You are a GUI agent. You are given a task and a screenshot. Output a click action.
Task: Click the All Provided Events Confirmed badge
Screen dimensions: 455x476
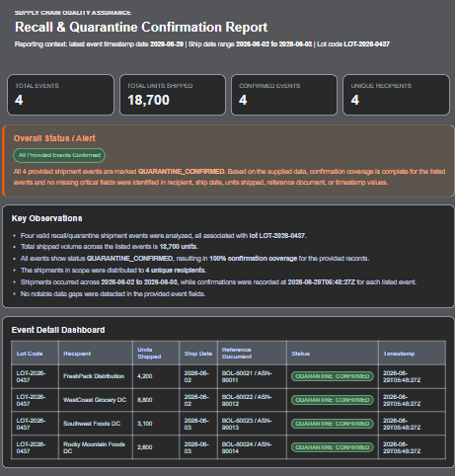tap(59, 155)
